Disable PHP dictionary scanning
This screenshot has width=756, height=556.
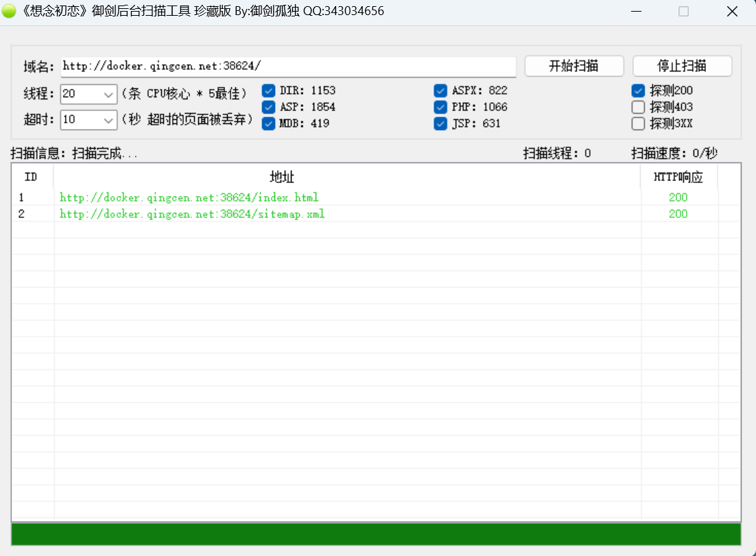[440, 107]
